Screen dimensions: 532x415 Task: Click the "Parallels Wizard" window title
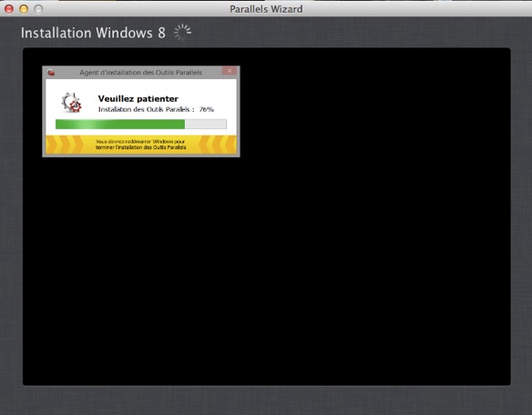pyautogui.click(x=266, y=9)
